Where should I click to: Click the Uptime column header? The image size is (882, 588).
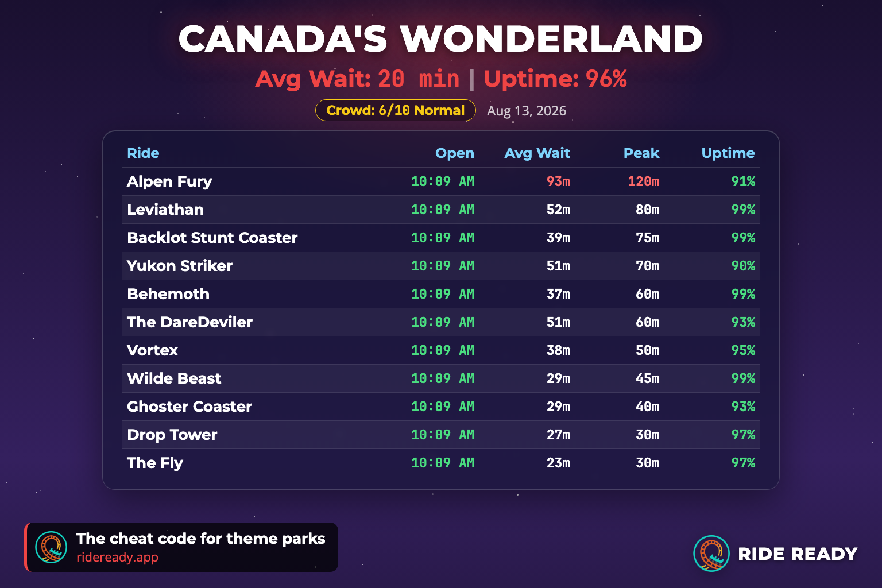pyautogui.click(x=728, y=153)
